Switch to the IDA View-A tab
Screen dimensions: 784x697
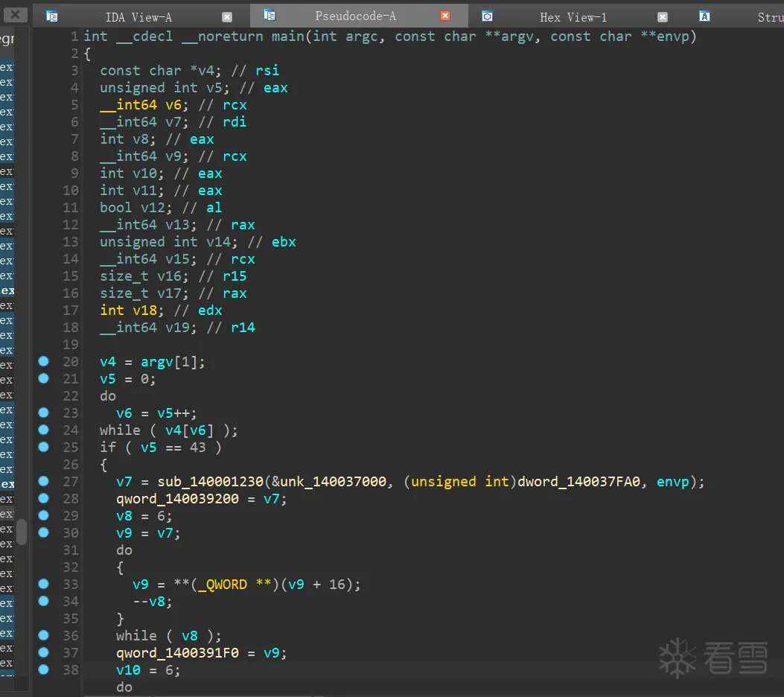click(138, 17)
